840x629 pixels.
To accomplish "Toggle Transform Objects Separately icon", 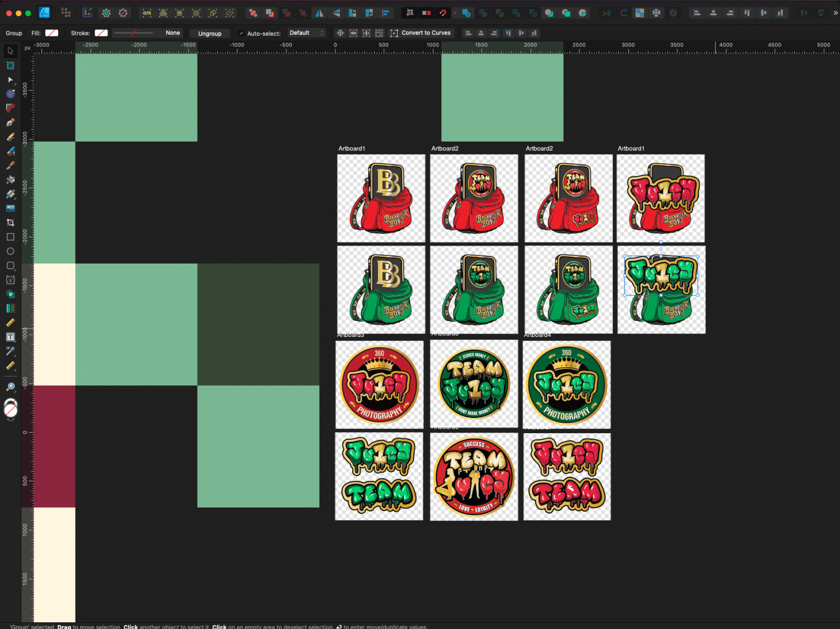I will [379, 33].
